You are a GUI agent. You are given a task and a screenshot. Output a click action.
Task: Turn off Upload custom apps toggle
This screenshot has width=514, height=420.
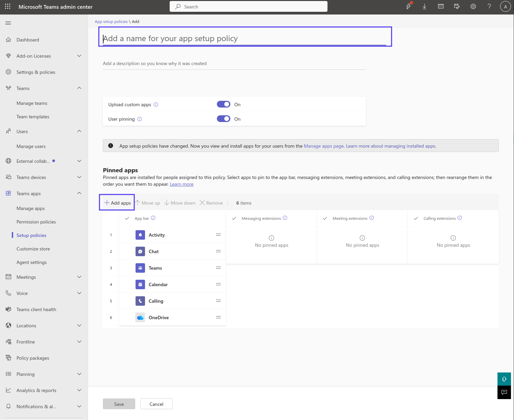(224, 104)
